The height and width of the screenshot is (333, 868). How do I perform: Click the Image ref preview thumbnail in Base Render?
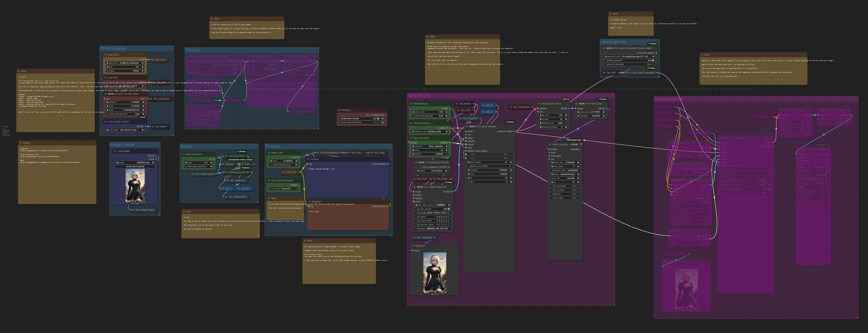[x=435, y=272]
